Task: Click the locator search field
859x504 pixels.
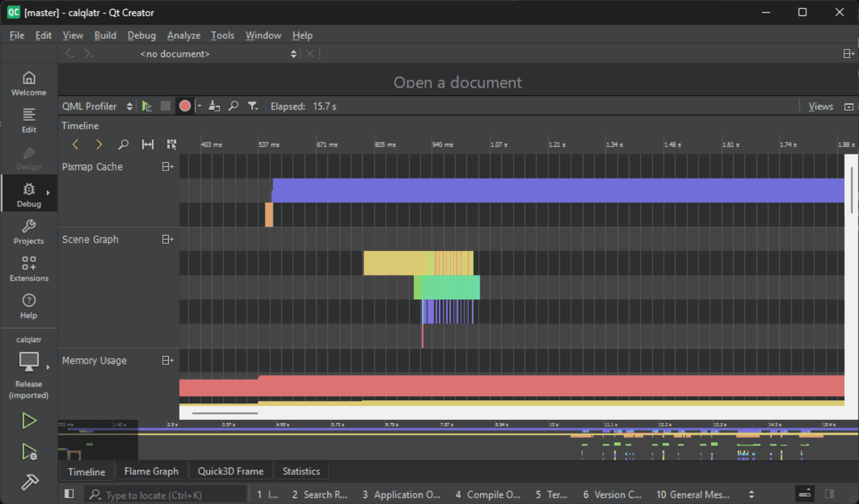Action: [x=166, y=494]
